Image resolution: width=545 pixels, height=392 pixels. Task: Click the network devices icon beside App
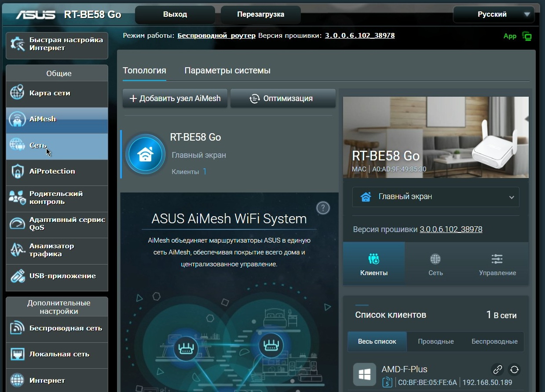[527, 36]
